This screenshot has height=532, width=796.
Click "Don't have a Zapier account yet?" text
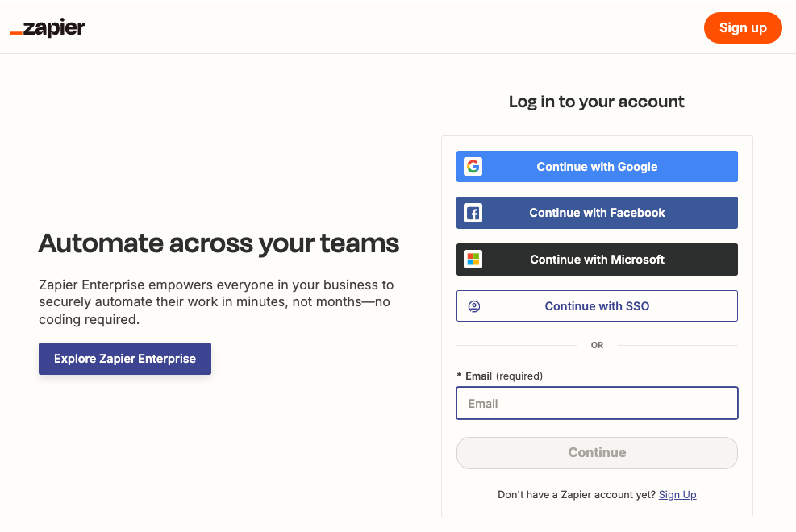[x=577, y=494]
